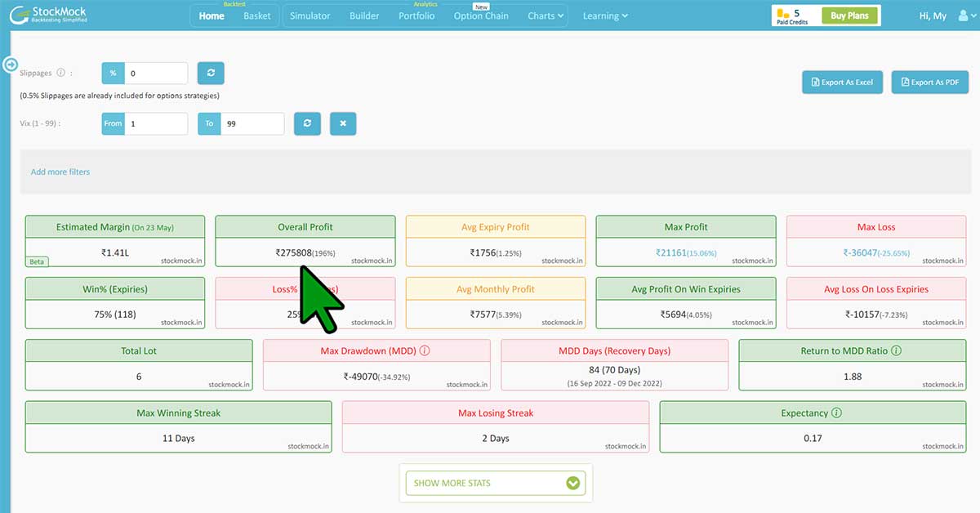Click the percent slippage unit button
The image size is (980, 513).
(113, 73)
